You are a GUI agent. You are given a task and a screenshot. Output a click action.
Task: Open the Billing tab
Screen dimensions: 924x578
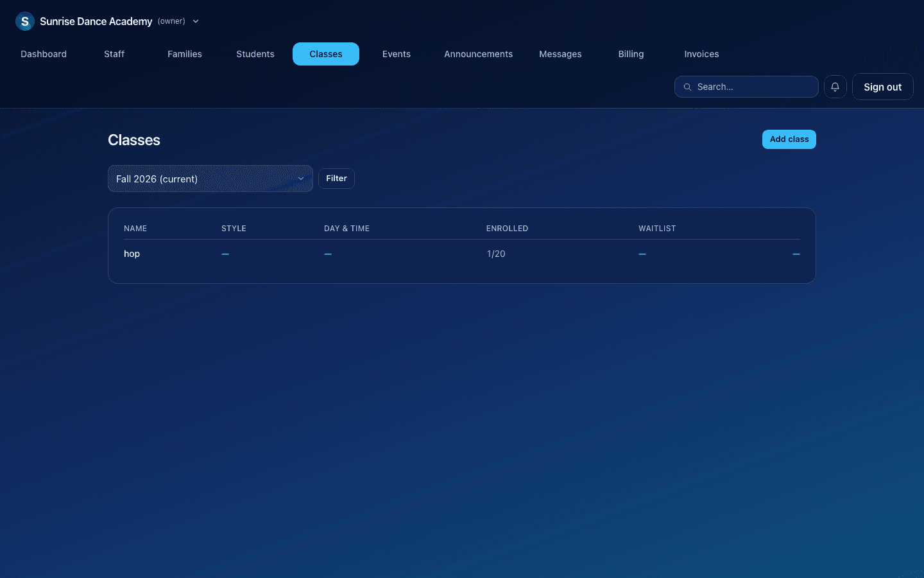(x=631, y=54)
